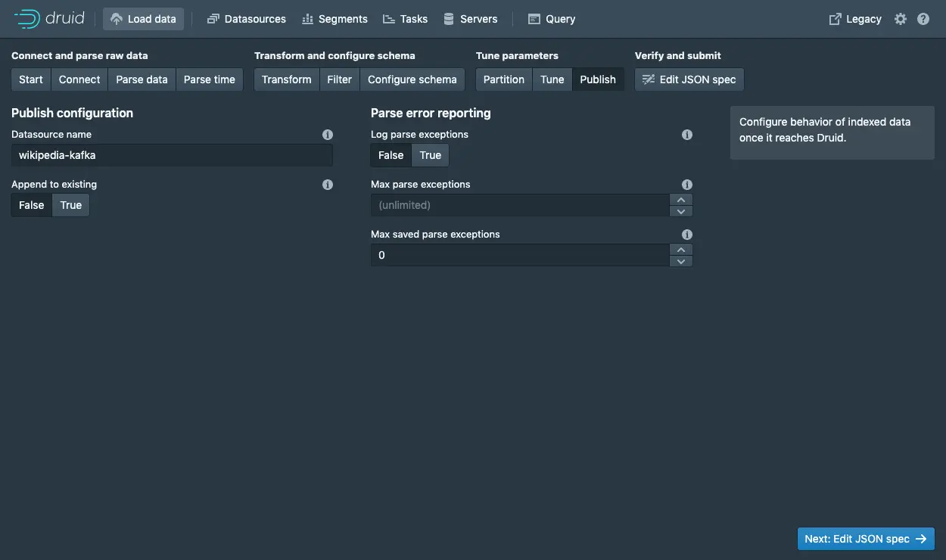Open the Query view
The width and height of the screenshot is (946, 560).
point(552,19)
